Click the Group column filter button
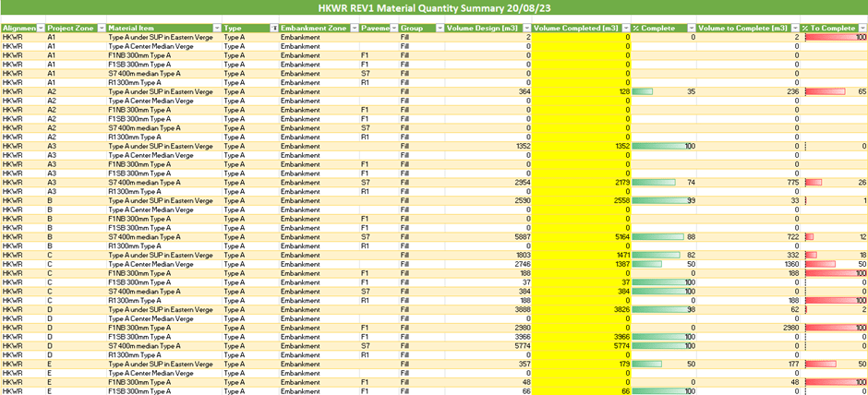The width and height of the screenshot is (868, 395). click(x=438, y=29)
